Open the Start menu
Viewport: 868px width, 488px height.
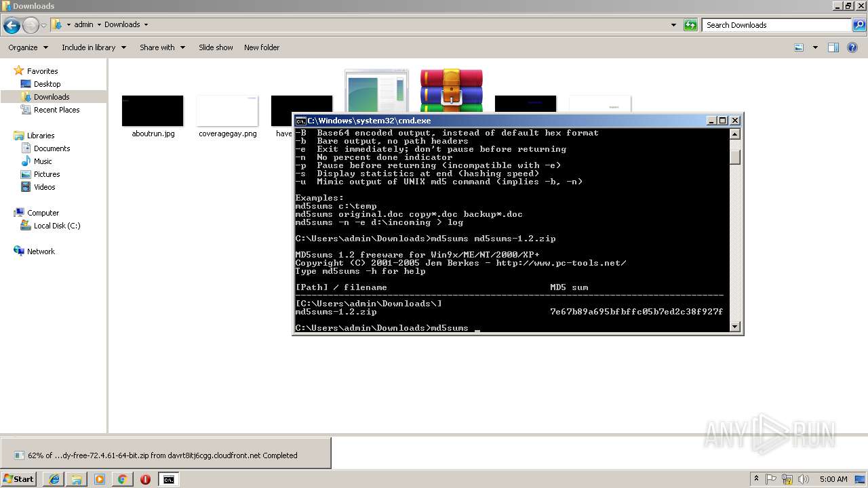pyautogui.click(x=18, y=479)
